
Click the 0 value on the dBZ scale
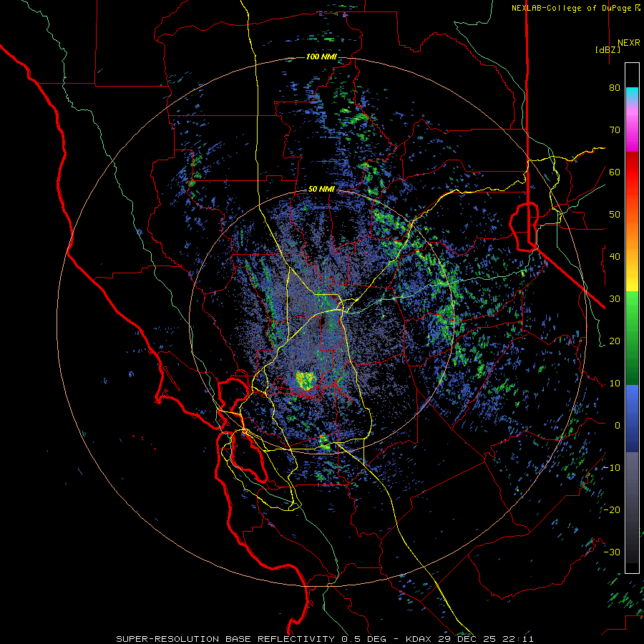click(618, 426)
